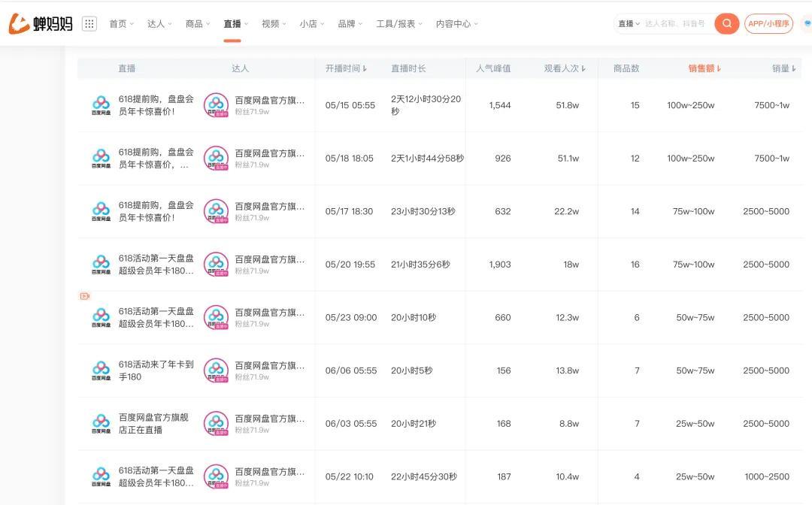
Task: Expand the 品牌 nav menu
Action: click(x=350, y=24)
